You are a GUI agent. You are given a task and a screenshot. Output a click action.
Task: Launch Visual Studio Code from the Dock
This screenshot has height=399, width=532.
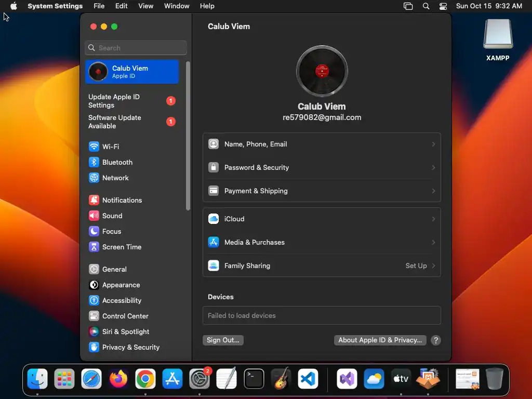point(308,379)
